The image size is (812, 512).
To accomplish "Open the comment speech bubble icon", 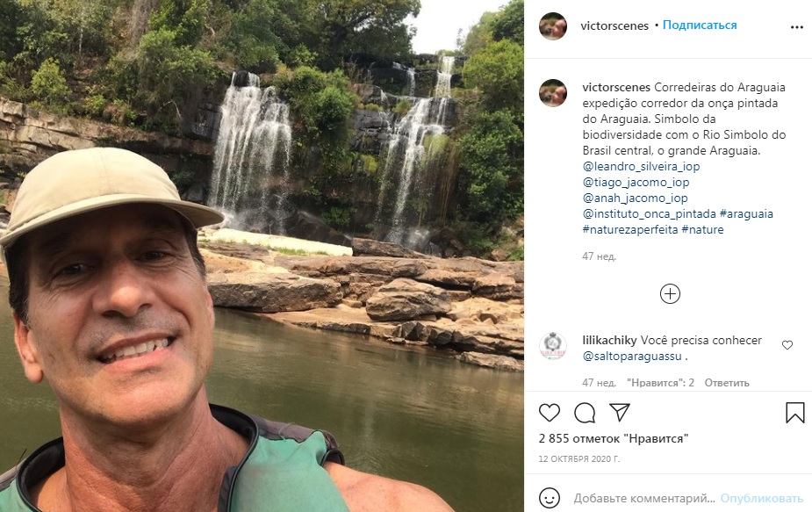I will pyautogui.click(x=585, y=413).
